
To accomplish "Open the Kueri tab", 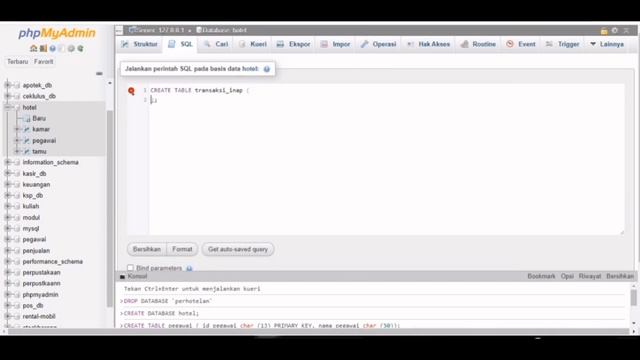I will pos(253,44).
